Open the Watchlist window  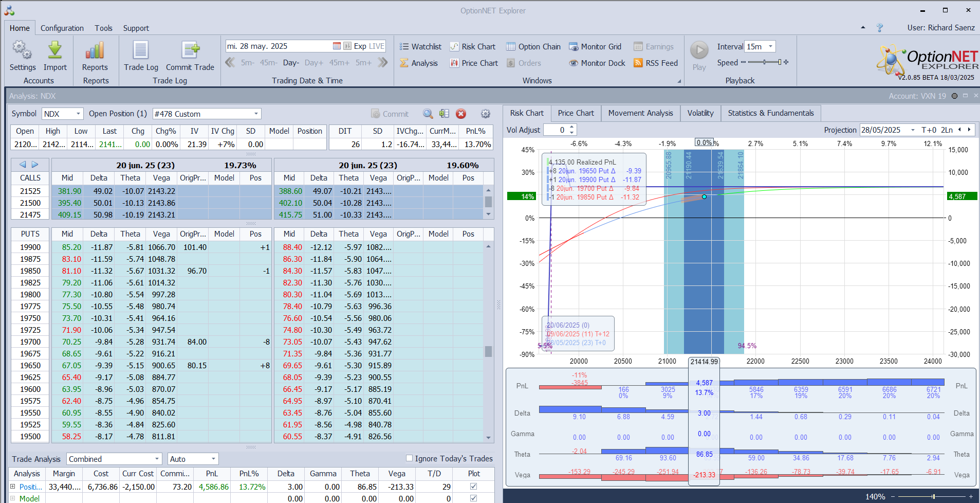pyautogui.click(x=420, y=46)
